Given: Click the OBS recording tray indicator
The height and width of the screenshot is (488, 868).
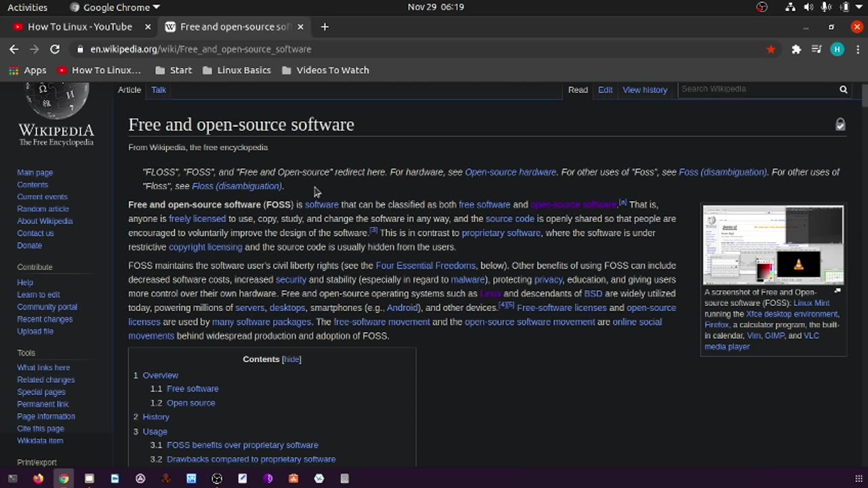Looking at the screenshot, I should click(x=762, y=7).
